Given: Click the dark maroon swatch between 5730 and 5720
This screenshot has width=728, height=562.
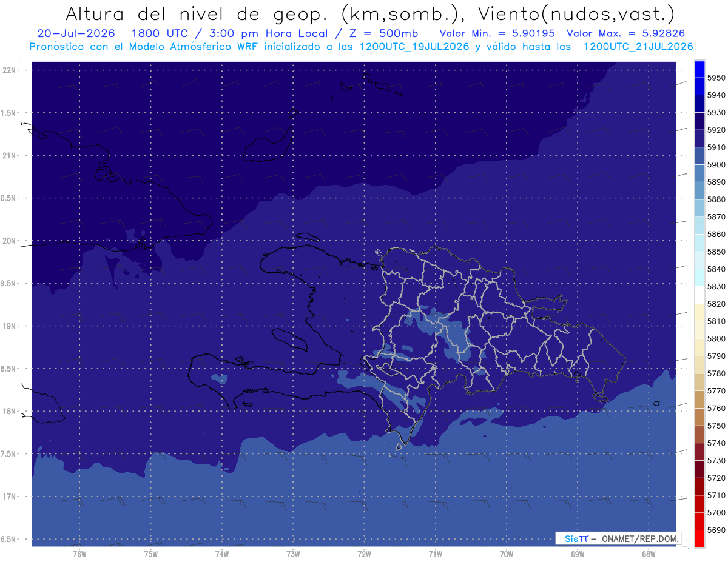Looking at the screenshot, I should tap(699, 469).
